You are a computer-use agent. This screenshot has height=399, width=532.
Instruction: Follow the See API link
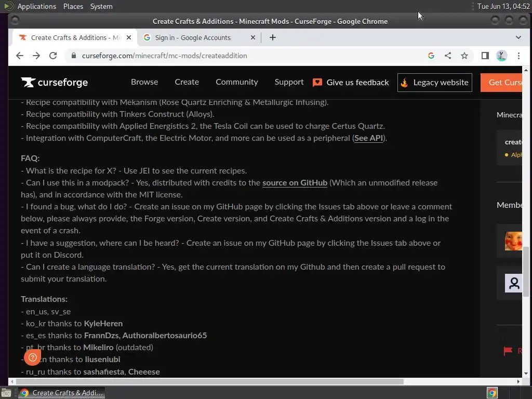pyautogui.click(x=368, y=138)
